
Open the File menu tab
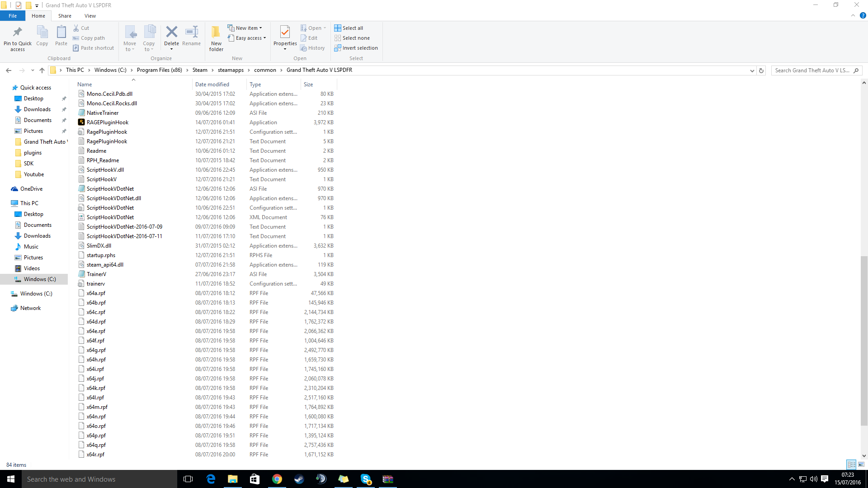coord(13,16)
